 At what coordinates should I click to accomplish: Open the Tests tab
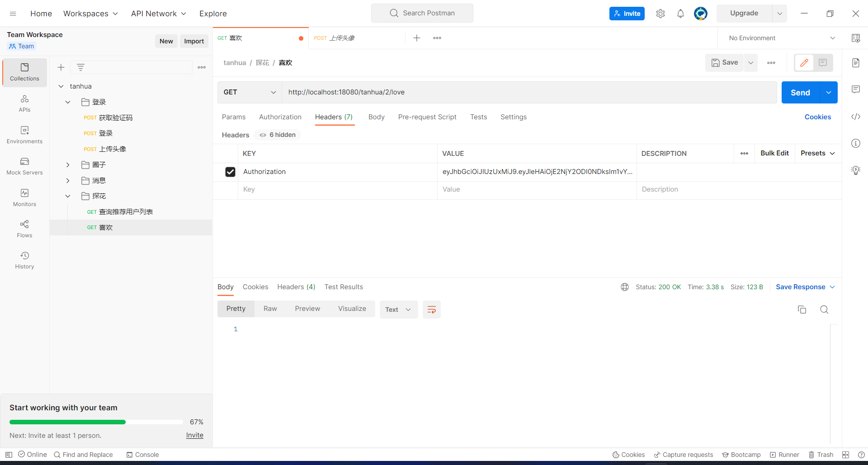[478, 117]
